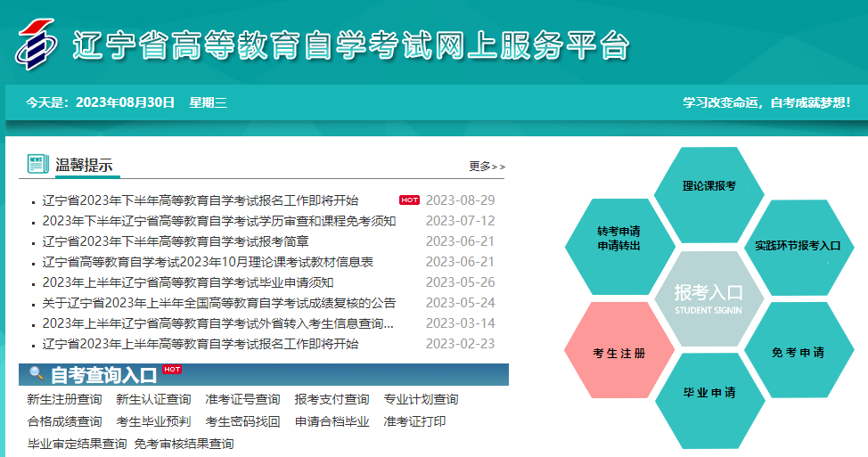The height and width of the screenshot is (457, 868).
Task: Click the red HOT badge beside first notice
Action: tap(409, 200)
